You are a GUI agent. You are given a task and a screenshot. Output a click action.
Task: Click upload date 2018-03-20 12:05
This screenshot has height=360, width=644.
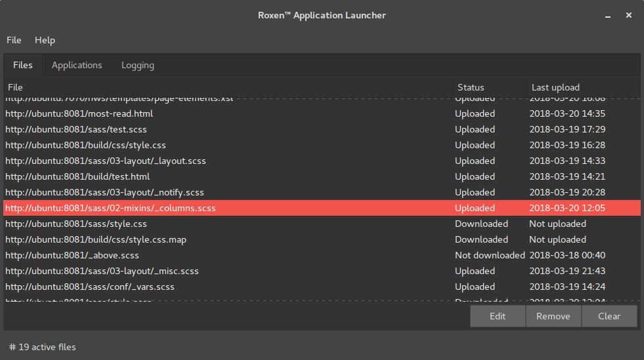pos(567,208)
